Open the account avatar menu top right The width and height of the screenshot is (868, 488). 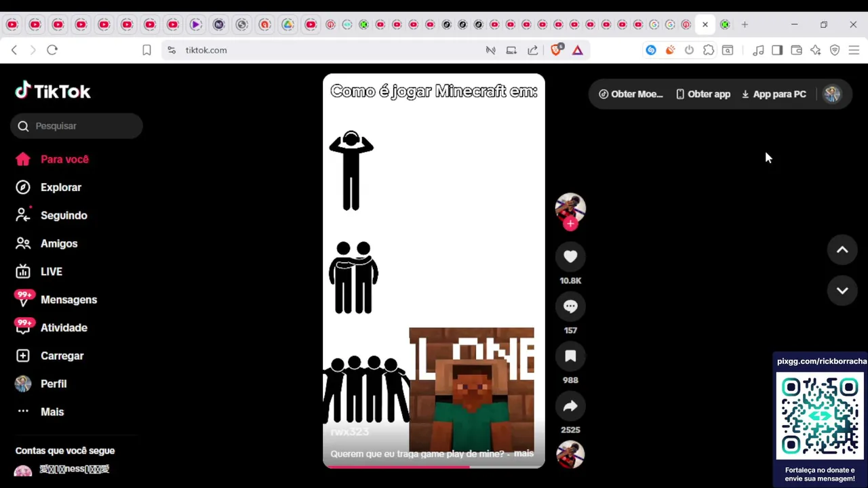[832, 94]
